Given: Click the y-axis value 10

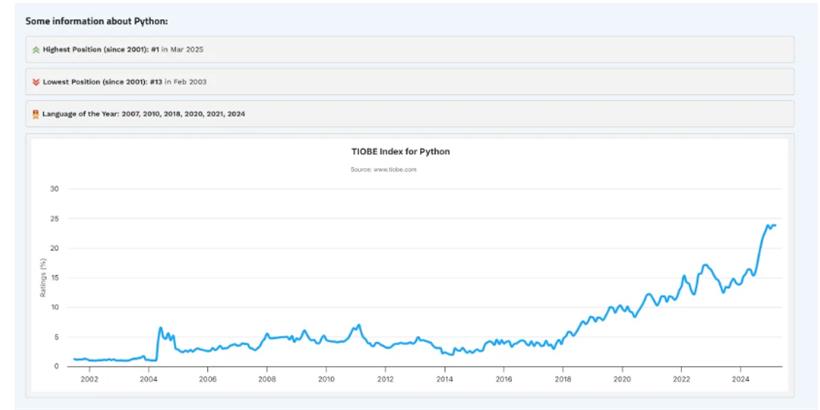Looking at the screenshot, I should pos(54,307).
